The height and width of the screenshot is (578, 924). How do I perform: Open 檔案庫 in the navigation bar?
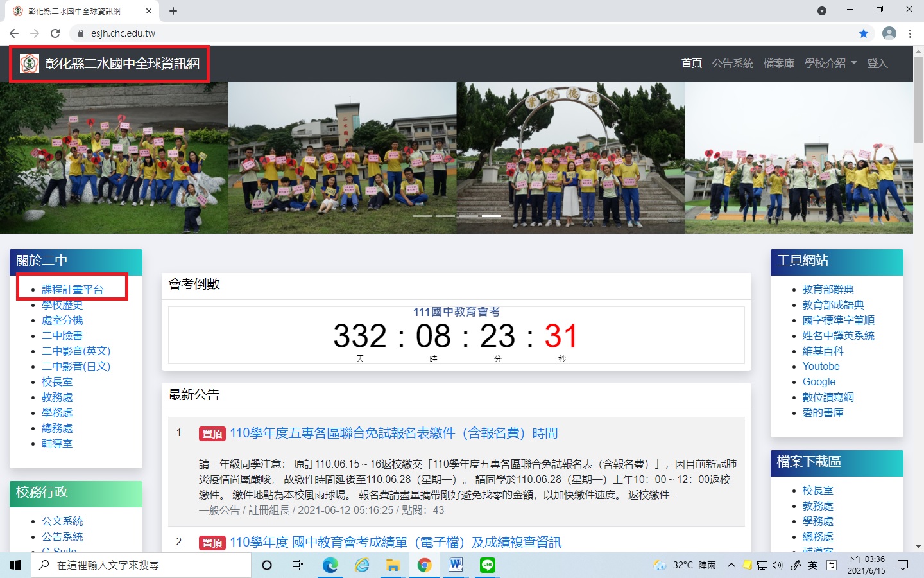(x=779, y=64)
